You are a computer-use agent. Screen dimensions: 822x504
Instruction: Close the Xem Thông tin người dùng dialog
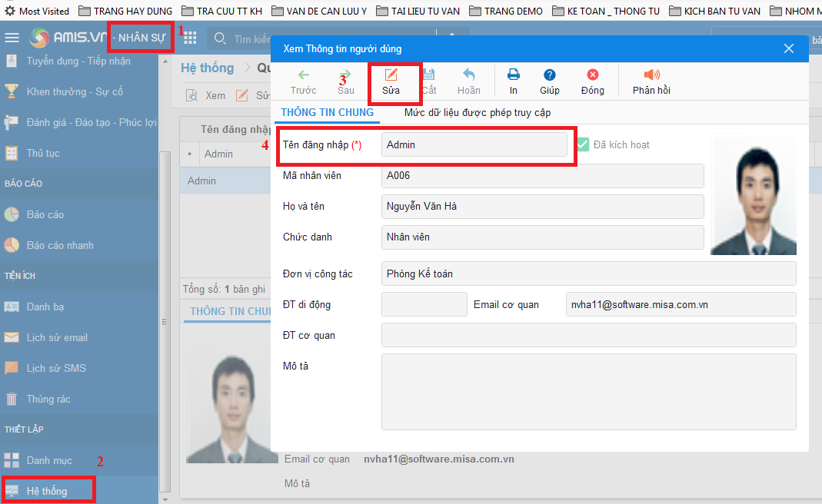click(788, 48)
